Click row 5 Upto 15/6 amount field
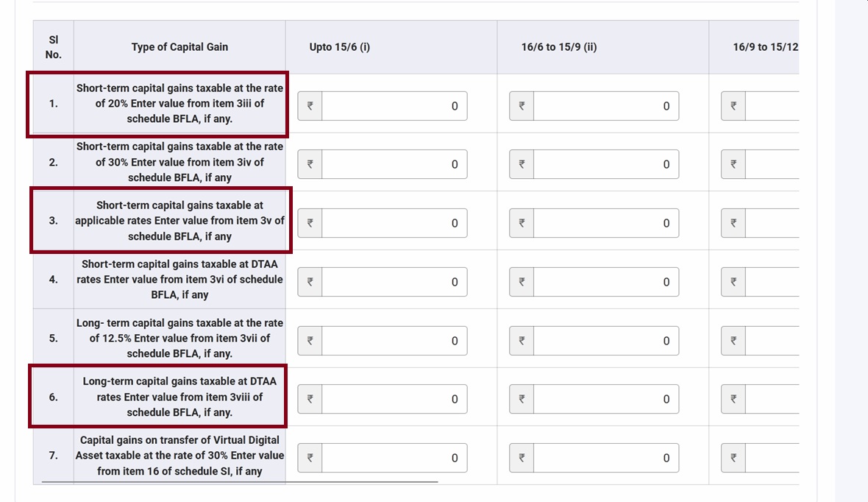The width and height of the screenshot is (868, 502). pyautogui.click(x=394, y=340)
